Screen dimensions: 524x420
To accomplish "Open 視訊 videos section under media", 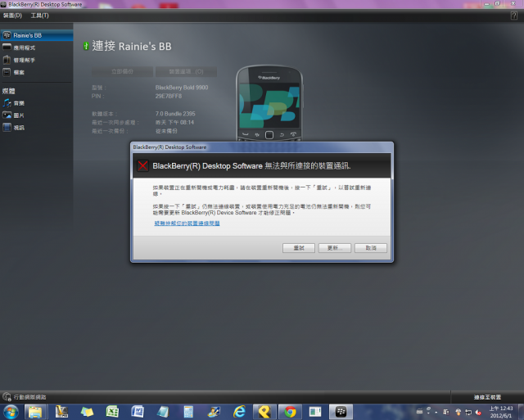I will click(36, 128).
